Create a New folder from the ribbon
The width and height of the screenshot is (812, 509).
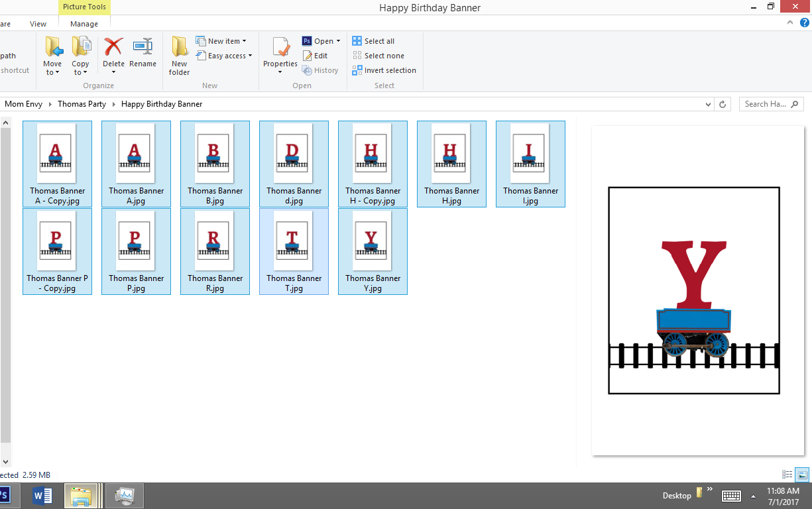coord(179,56)
